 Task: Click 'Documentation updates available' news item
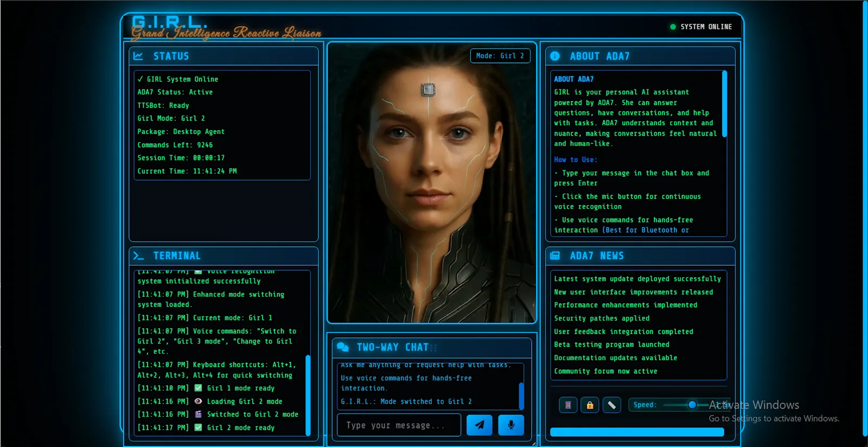coord(616,358)
